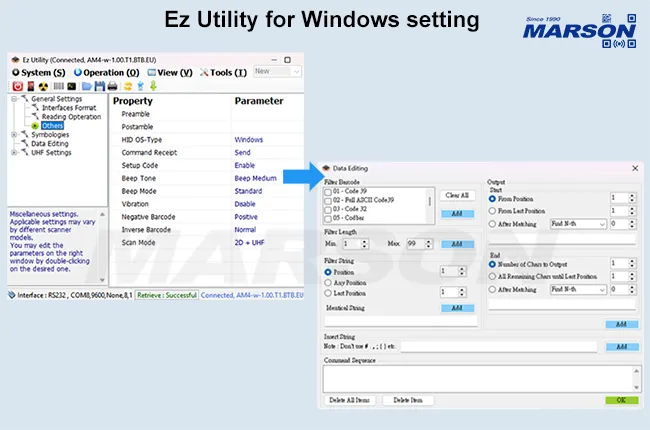Screen dimensions: 650x430
Task: Click the tool icon beside UHF Settings
Action: [25, 152]
